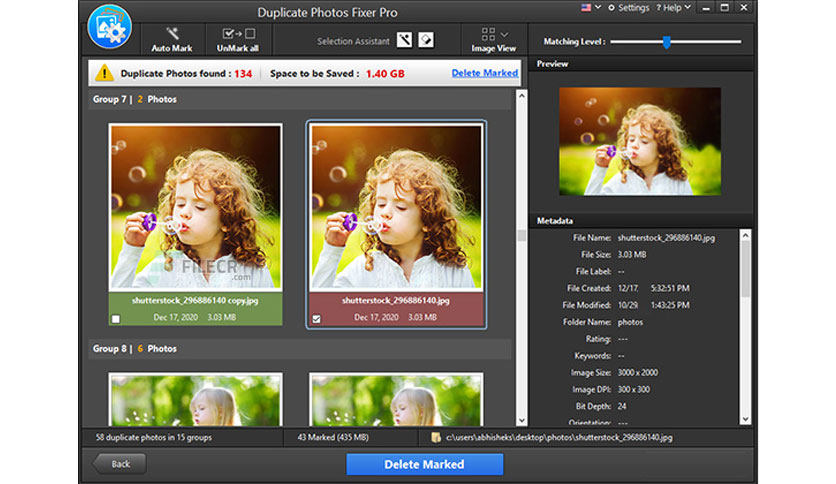Maximize the application window
The image size is (836, 484).
(725, 8)
